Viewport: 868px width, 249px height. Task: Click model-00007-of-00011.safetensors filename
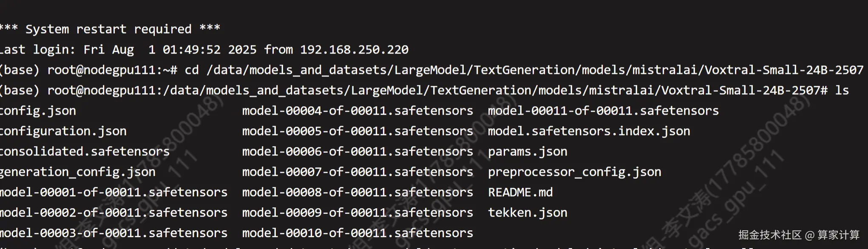[x=357, y=172]
